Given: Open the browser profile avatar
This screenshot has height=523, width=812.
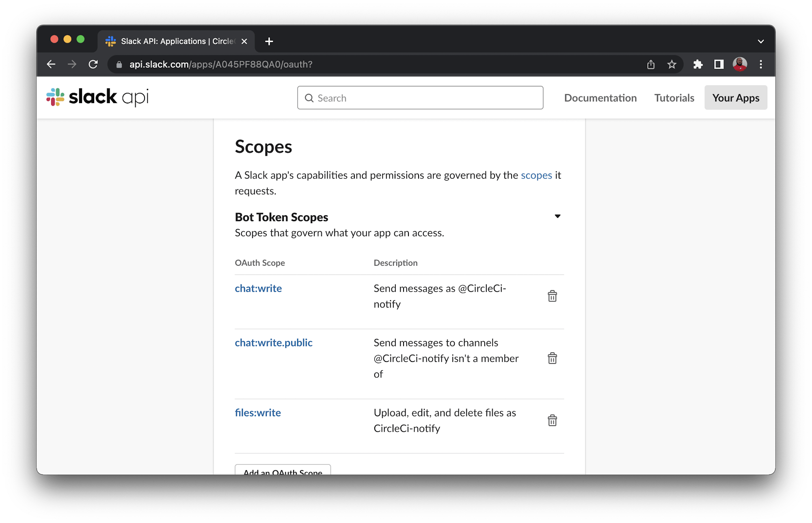Looking at the screenshot, I should pos(740,64).
